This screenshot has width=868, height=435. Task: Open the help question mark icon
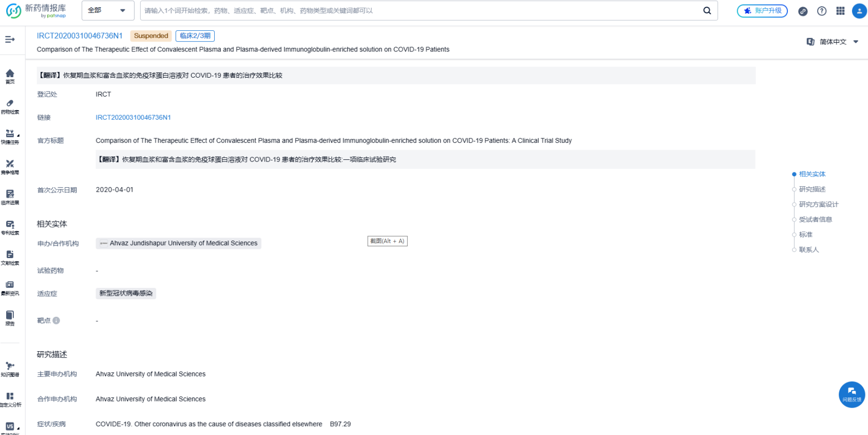pyautogui.click(x=822, y=11)
